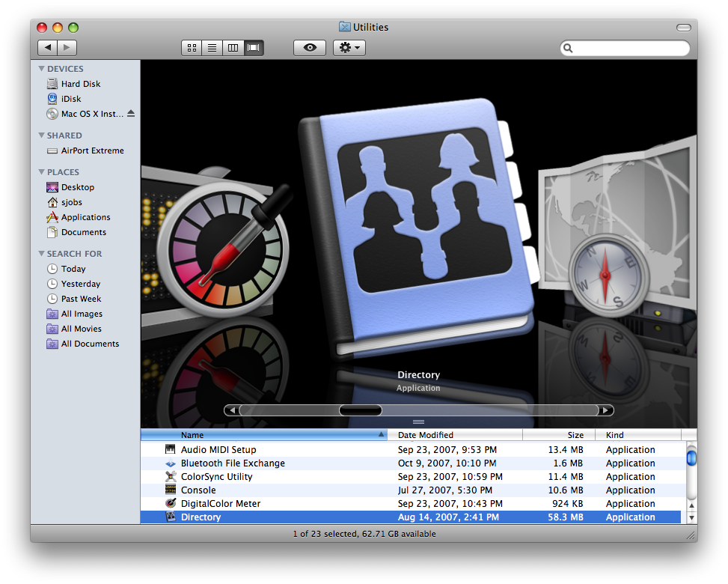This screenshot has width=728, height=584.
Task: Click the Directory row name
Action: coord(201,517)
